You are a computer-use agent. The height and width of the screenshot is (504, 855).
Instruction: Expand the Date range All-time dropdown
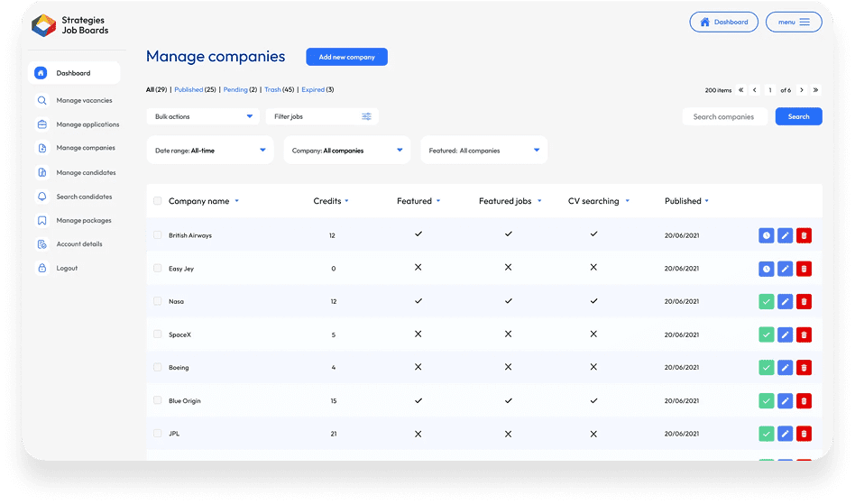pos(210,151)
